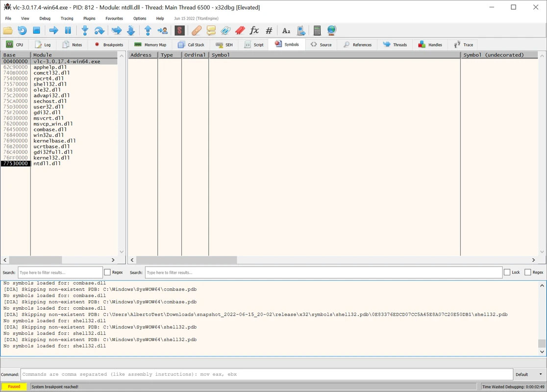The width and height of the screenshot is (547, 392).
Task: Click the Paused status indicator
Action: click(14, 387)
